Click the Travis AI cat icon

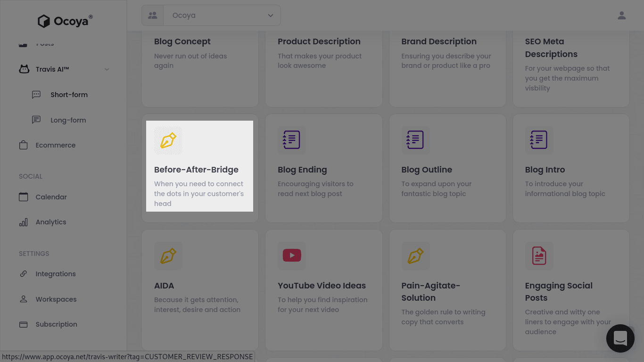click(24, 69)
